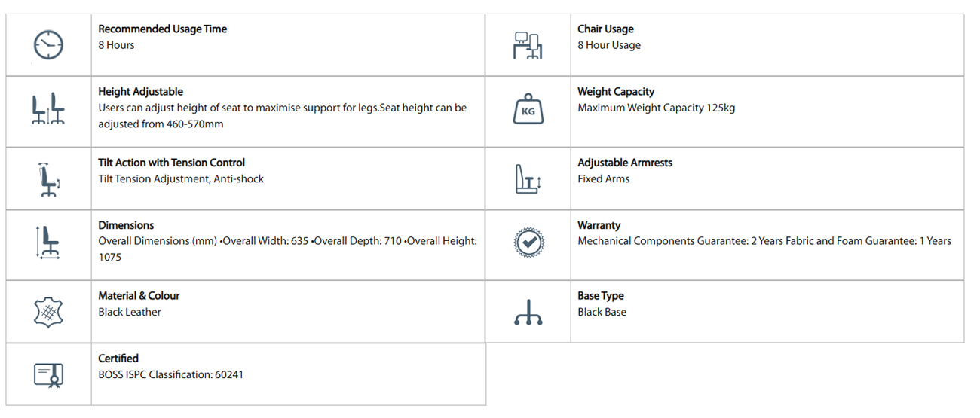Select the Height Adjustable heading
Viewport: 980px width, 418px height.
[x=140, y=92]
